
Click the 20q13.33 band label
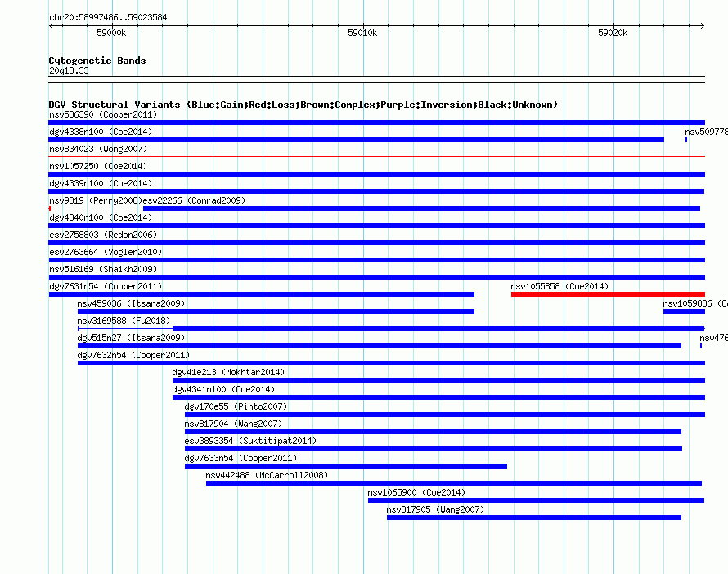click(69, 70)
